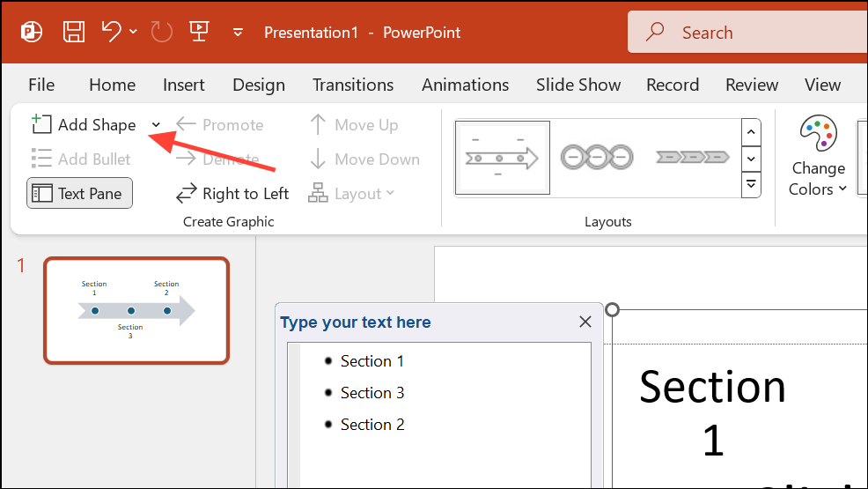Open the Change Colors palette
Image resolution: width=868 pixels, height=489 pixels.
(x=818, y=156)
